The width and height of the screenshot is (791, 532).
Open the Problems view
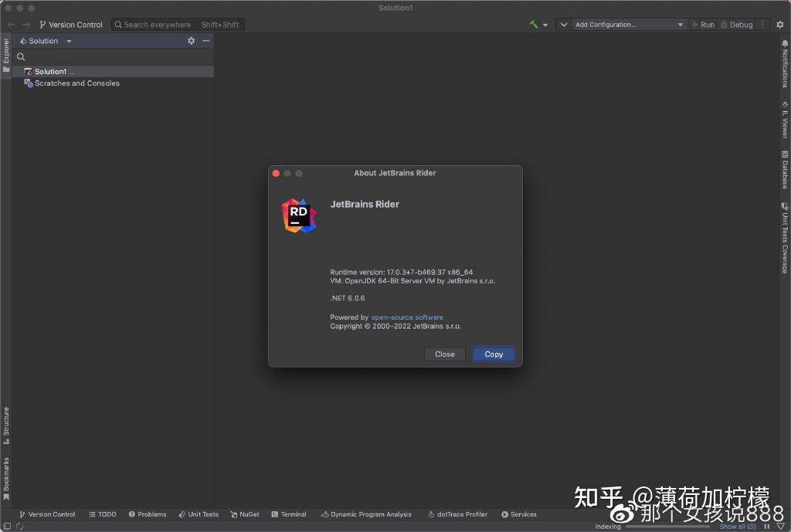[x=148, y=514]
